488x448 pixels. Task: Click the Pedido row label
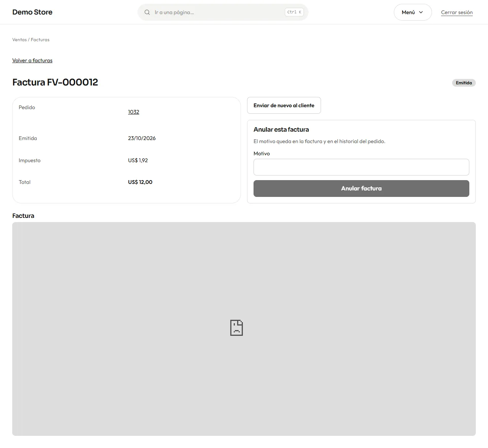point(27,107)
